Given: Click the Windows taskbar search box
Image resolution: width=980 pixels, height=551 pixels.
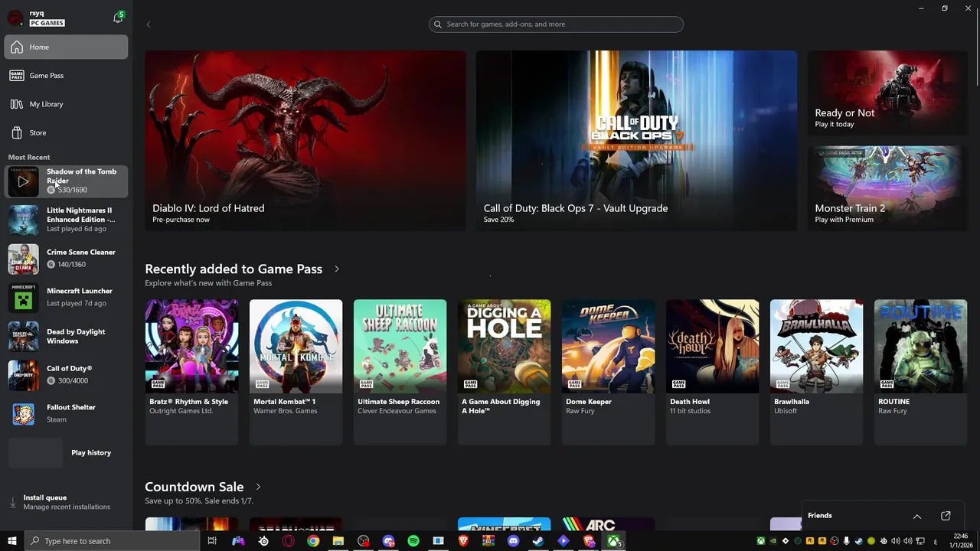Looking at the screenshot, I should [x=112, y=541].
